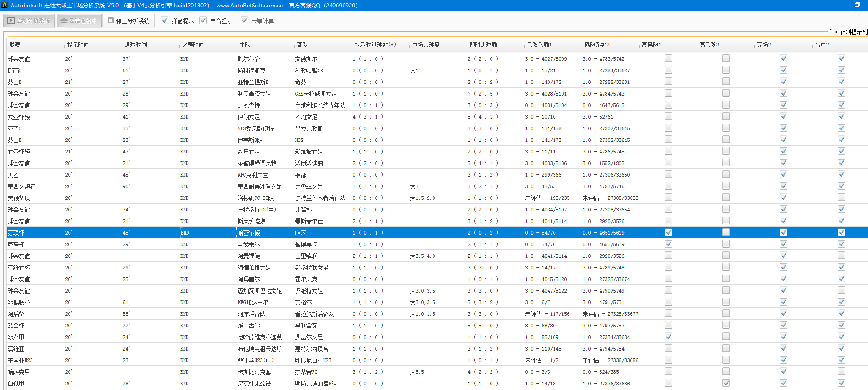The height and width of the screenshot is (390, 868).
Task: Sort by the 联赛 column header
Action: [15, 45]
